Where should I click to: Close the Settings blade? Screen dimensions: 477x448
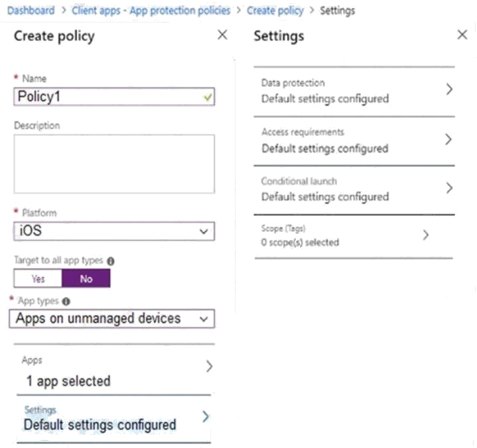point(462,34)
